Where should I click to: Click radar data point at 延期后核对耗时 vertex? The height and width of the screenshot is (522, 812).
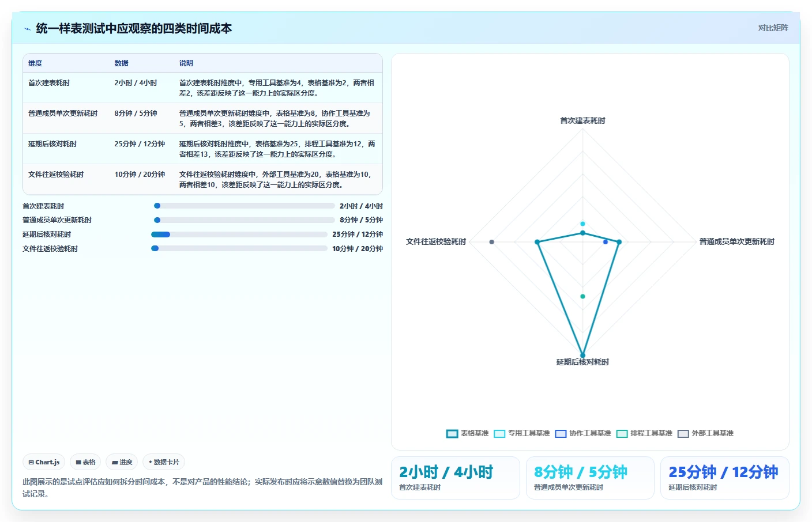(x=582, y=355)
